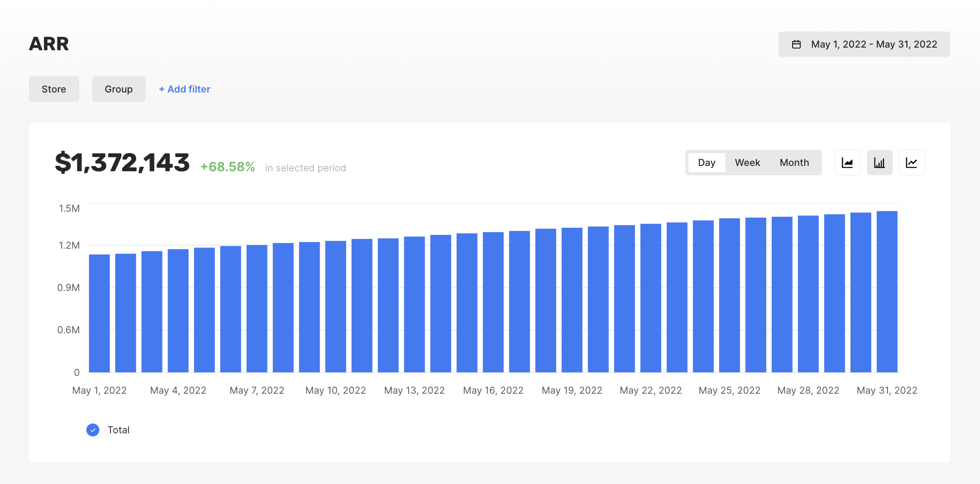Open the May 2022 date range picker
Screen dimensions: 980x484
873,44
